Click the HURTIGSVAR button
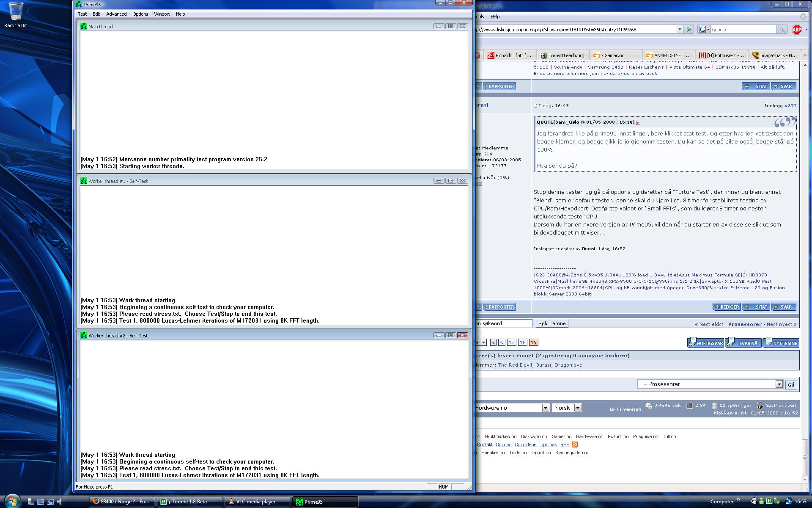812x508 pixels. click(x=705, y=343)
